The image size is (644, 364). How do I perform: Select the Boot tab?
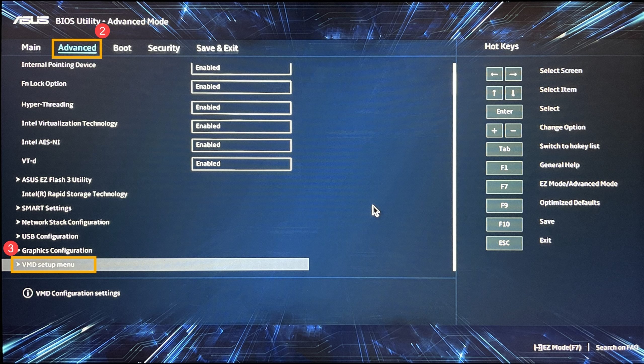tap(123, 47)
